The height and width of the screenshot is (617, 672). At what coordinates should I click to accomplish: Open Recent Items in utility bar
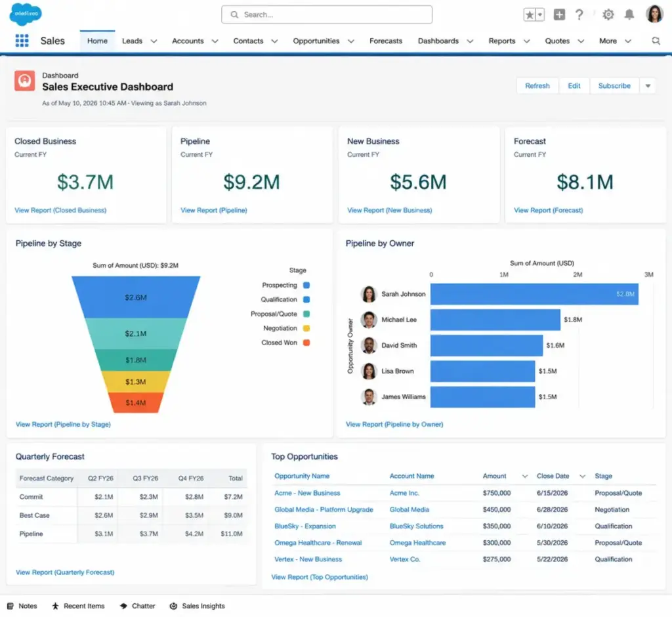coord(78,606)
